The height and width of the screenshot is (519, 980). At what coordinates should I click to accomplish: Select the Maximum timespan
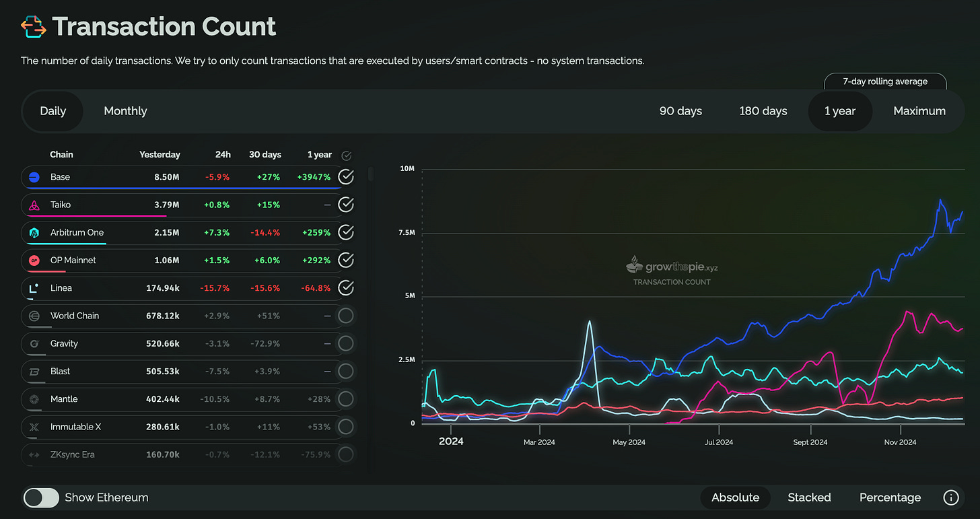point(919,111)
